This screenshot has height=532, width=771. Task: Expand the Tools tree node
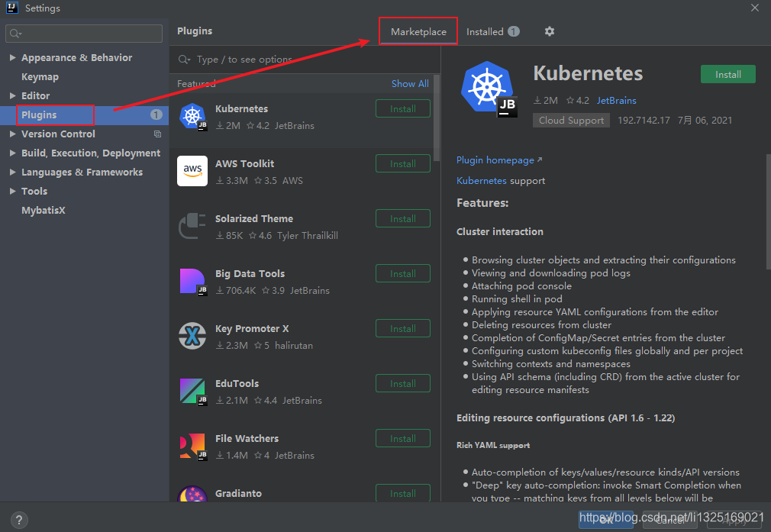[x=12, y=192]
